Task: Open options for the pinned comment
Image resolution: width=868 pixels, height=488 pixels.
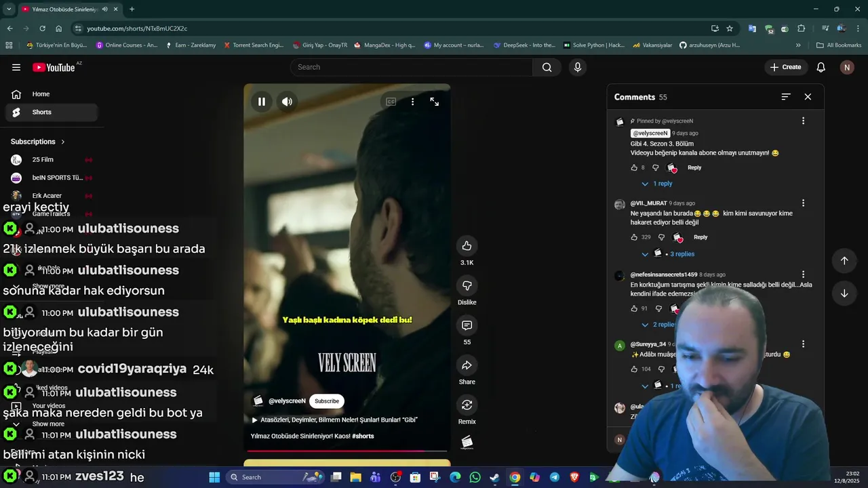Action: (803, 121)
